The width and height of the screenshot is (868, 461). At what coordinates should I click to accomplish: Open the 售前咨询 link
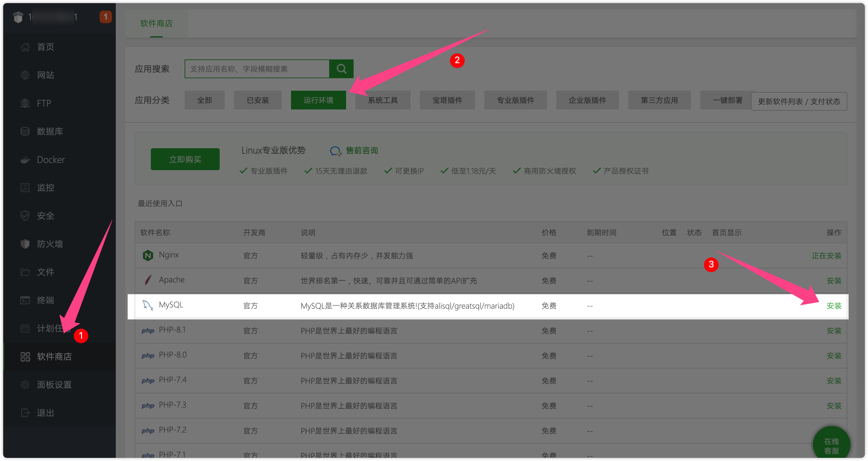[361, 150]
